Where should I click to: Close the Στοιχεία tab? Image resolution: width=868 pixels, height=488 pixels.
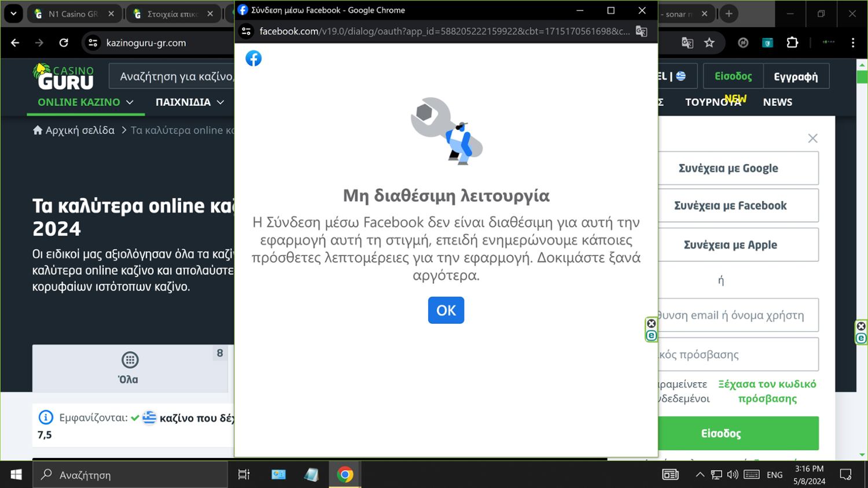(x=210, y=14)
